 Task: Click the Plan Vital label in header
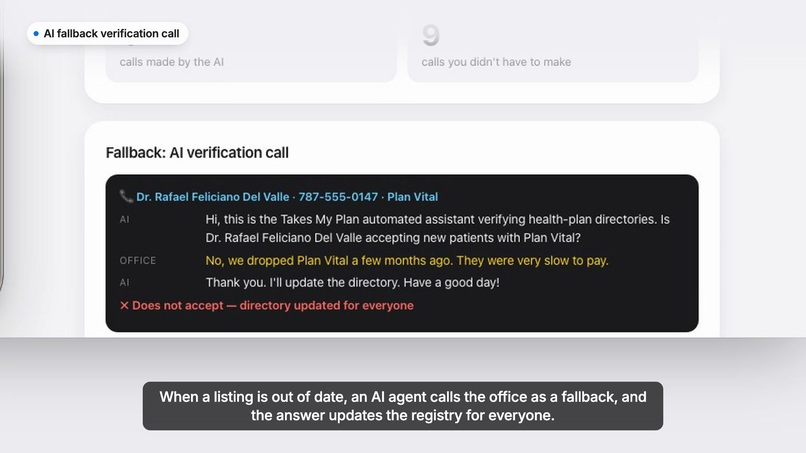click(412, 197)
